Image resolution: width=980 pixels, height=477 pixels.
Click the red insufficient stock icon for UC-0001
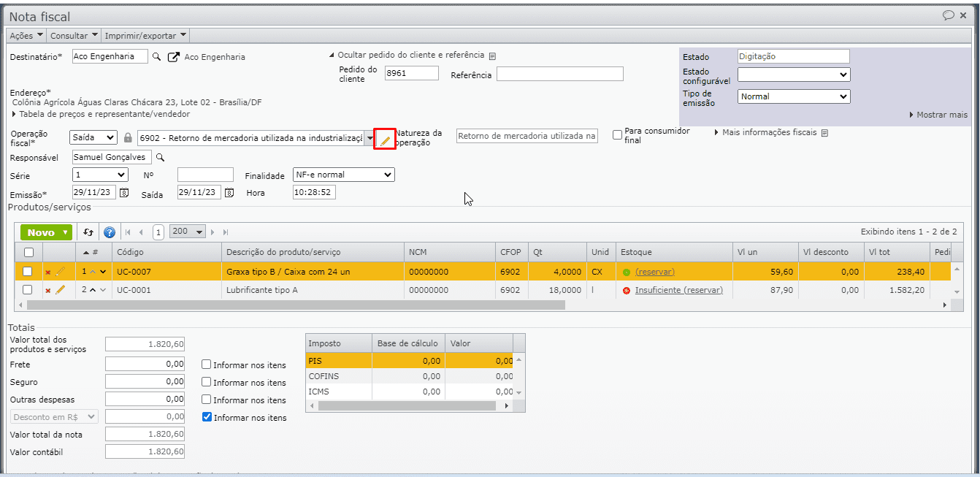coord(627,290)
